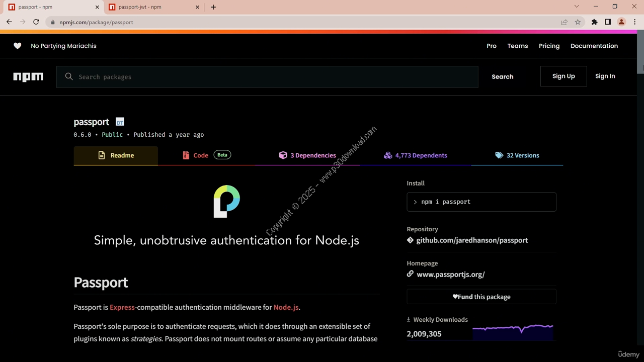The image size is (644, 362).
Task: Click the Fund this package button
Action: click(481, 297)
